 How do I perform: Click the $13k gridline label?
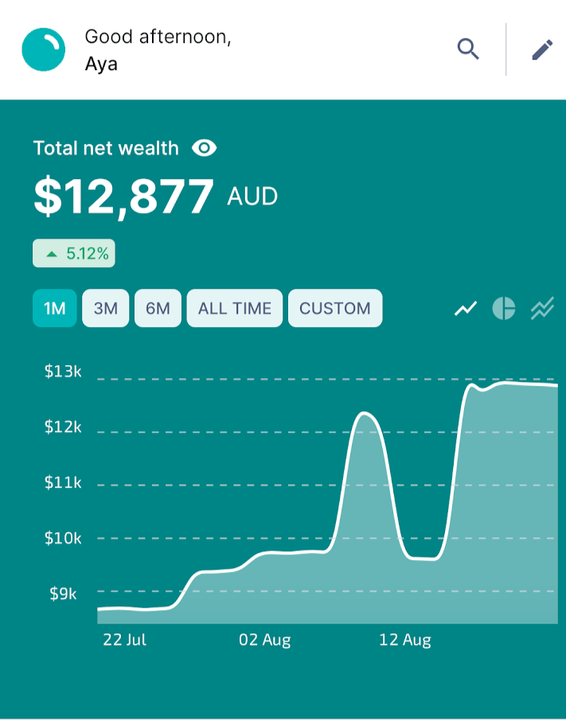(63, 372)
